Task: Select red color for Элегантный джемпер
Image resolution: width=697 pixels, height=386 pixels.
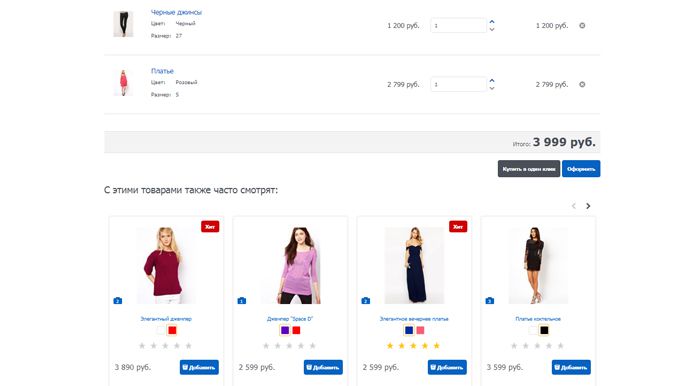Action: tap(172, 330)
